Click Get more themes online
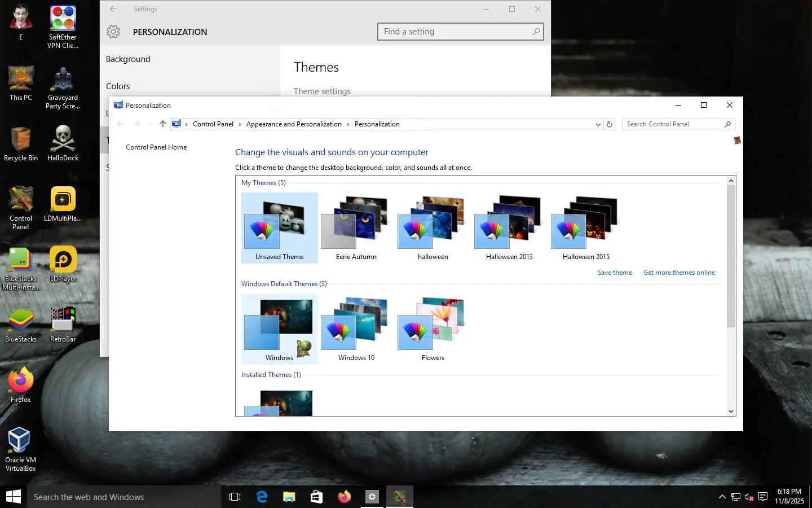Viewport: 812px width, 508px height. [679, 273]
